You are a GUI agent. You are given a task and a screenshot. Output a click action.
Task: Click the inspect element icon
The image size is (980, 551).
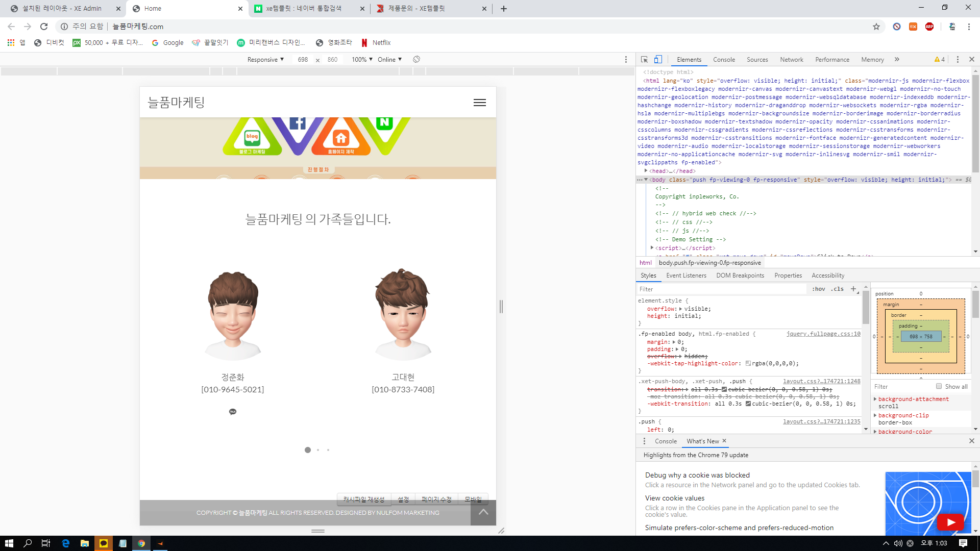click(x=644, y=59)
